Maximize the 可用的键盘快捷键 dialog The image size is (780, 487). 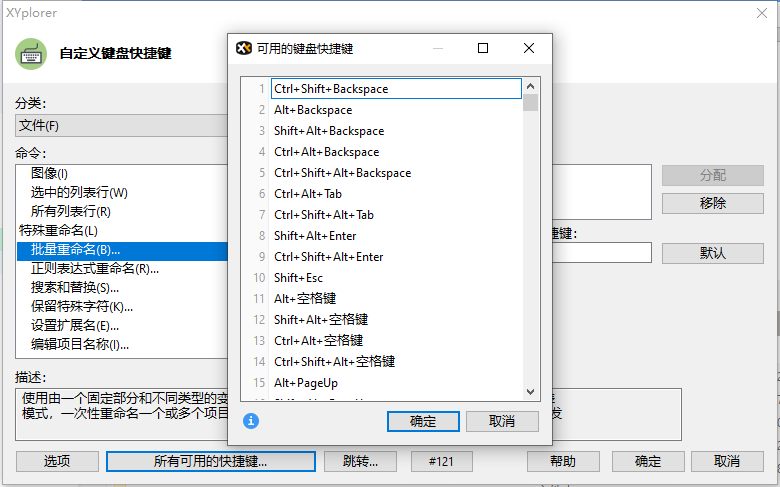click(x=483, y=48)
